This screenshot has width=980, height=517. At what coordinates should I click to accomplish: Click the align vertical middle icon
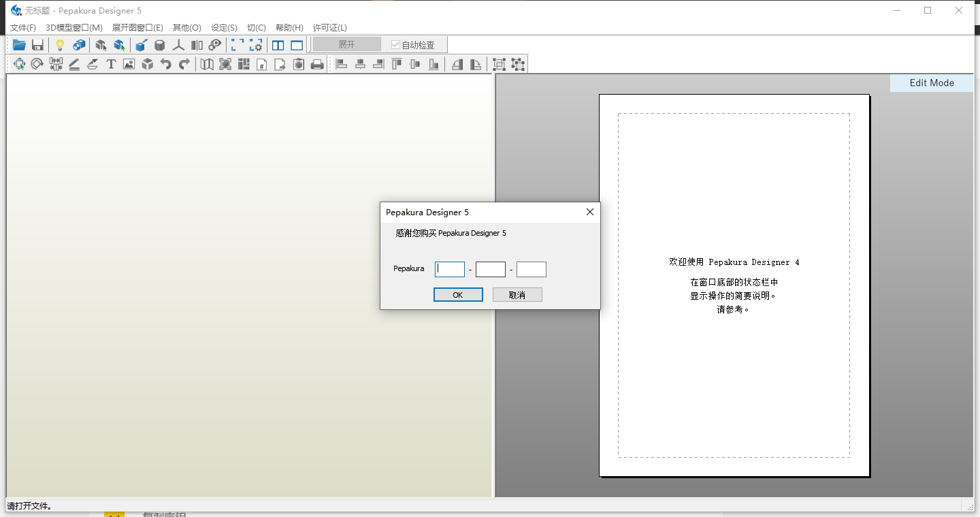point(415,64)
